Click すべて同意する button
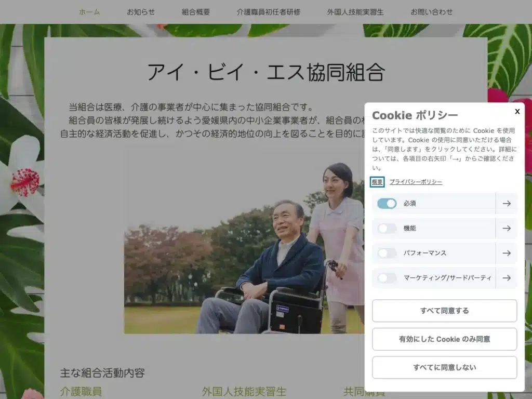Screen dimensions: 532x399 point(445,311)
